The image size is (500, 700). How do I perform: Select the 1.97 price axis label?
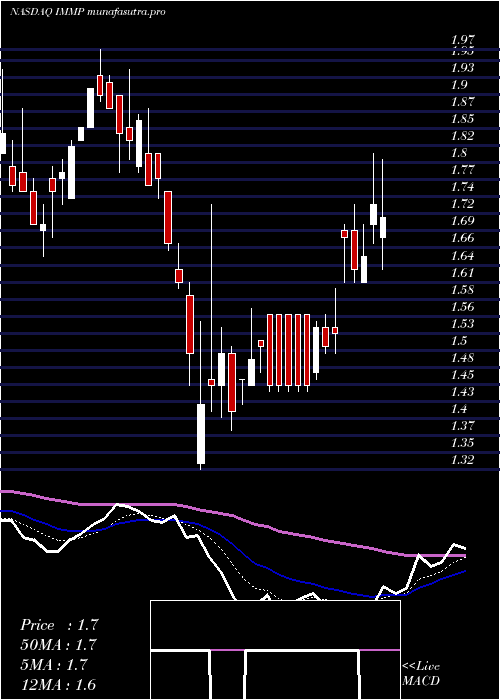(x=462, y=41)
